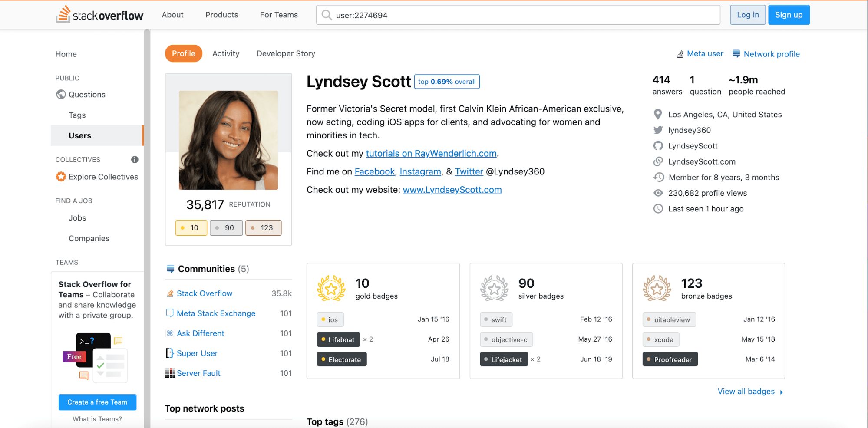Click the search magnifier icon
Viewport: 868px width, 428px height.
click(x=326, y=15)
